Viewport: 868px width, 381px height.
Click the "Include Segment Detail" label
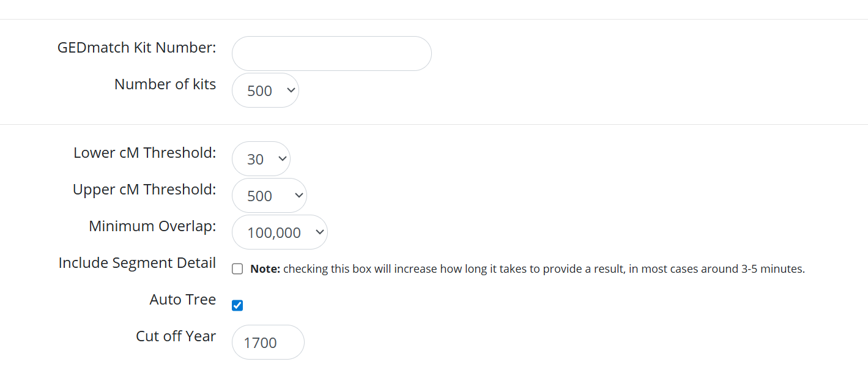click(137, 263)
